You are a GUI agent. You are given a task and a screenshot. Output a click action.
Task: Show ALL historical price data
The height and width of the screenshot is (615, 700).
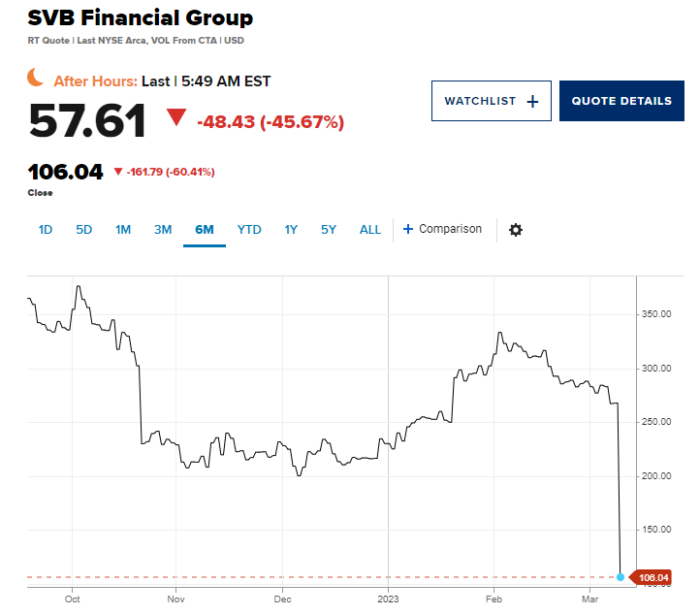coord(370,230)
